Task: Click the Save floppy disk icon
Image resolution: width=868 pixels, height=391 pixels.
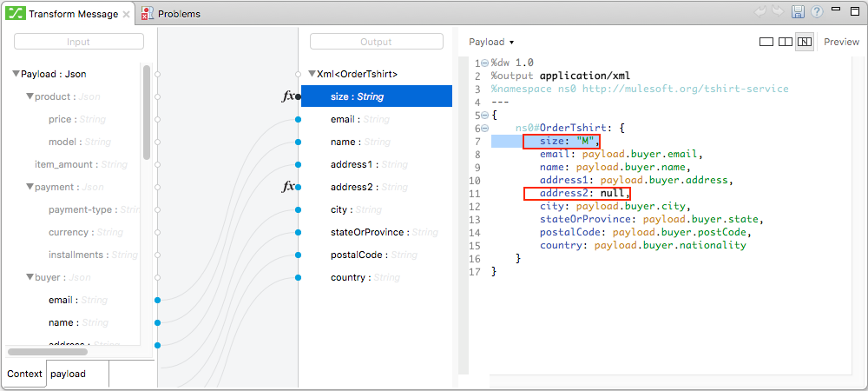Action: click(x=797, y=13)
